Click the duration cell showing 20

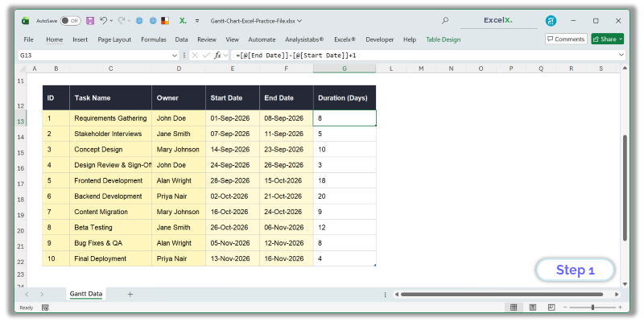tap(345, 196)
